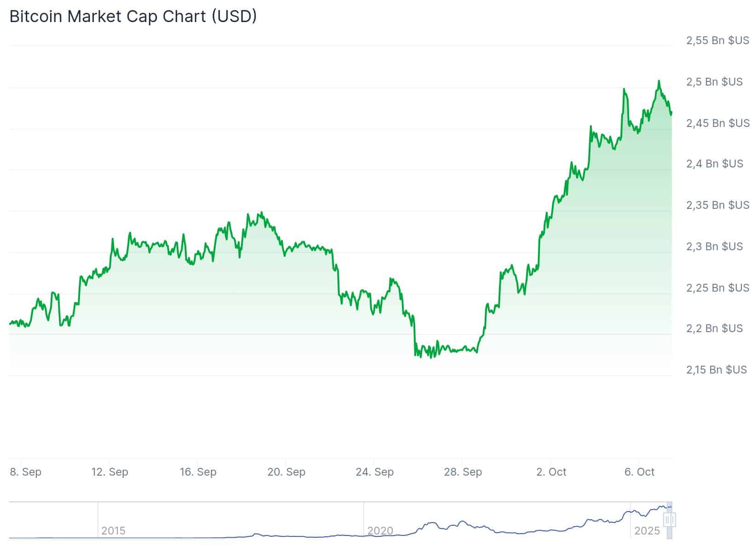This screenshot has width=756, height=552.
Task: Click the 8. Sep date label
Action: pos(26,472)
